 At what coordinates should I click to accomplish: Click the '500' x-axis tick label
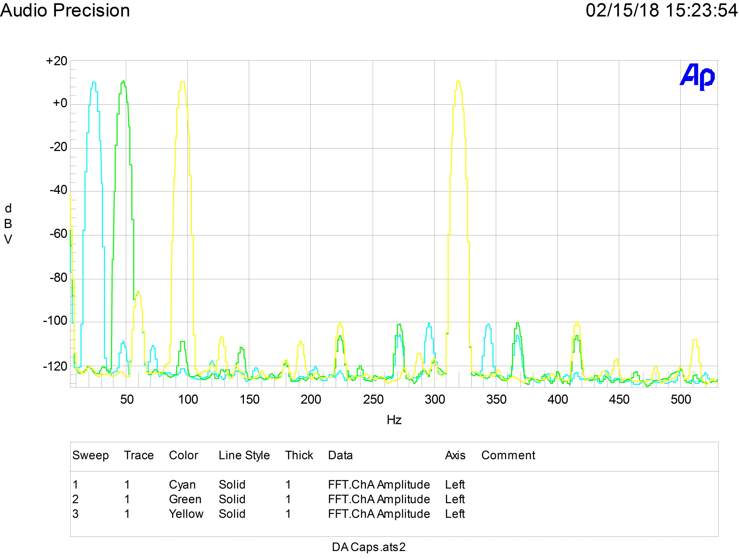tap(681, 399)
